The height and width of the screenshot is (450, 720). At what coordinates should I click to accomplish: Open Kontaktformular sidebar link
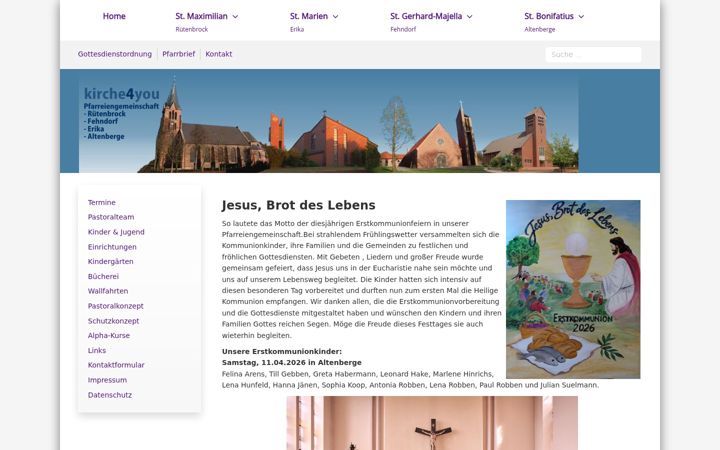[x=116, y=365]
